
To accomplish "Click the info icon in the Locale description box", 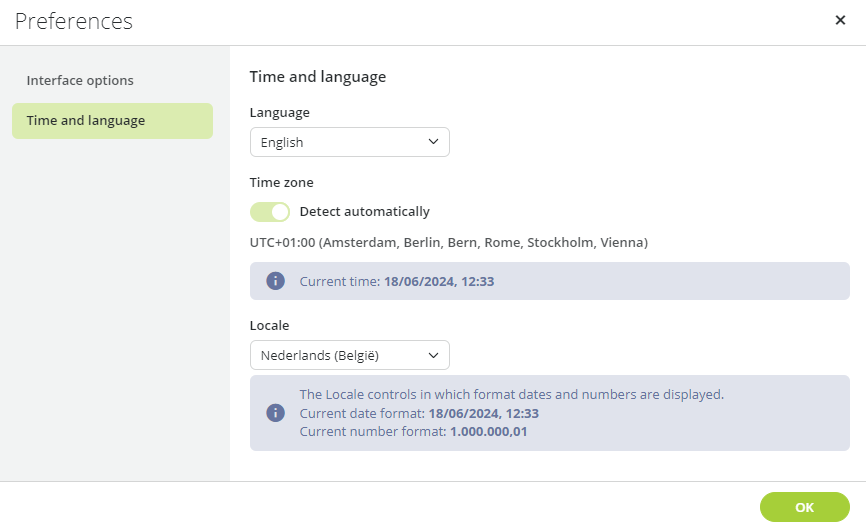I will pos(276,412).
